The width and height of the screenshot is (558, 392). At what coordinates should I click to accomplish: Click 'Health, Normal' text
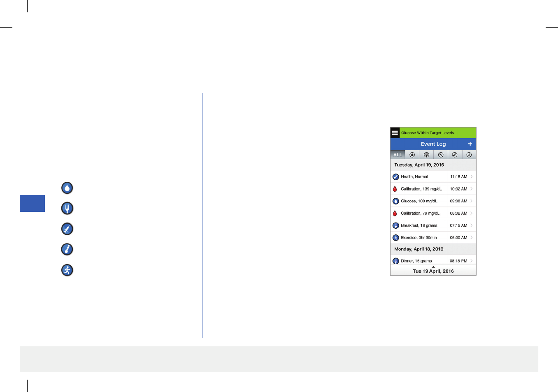point(414,177)
